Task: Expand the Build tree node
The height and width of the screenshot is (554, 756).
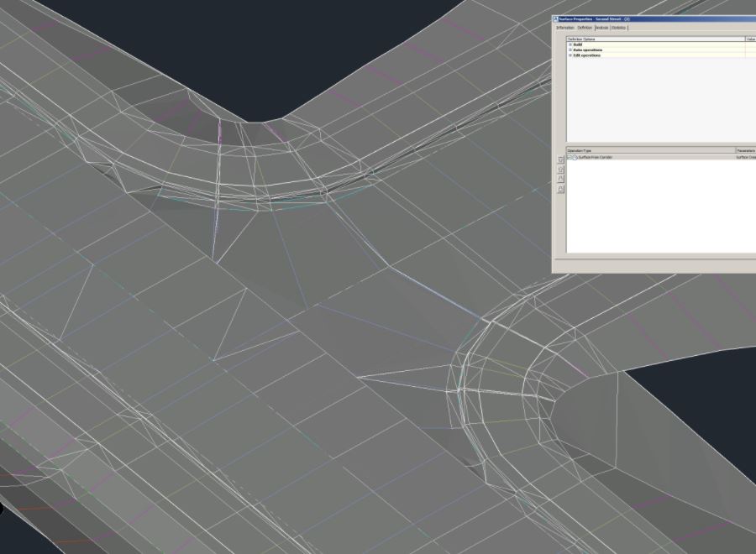Action: (x=570, y=45)
